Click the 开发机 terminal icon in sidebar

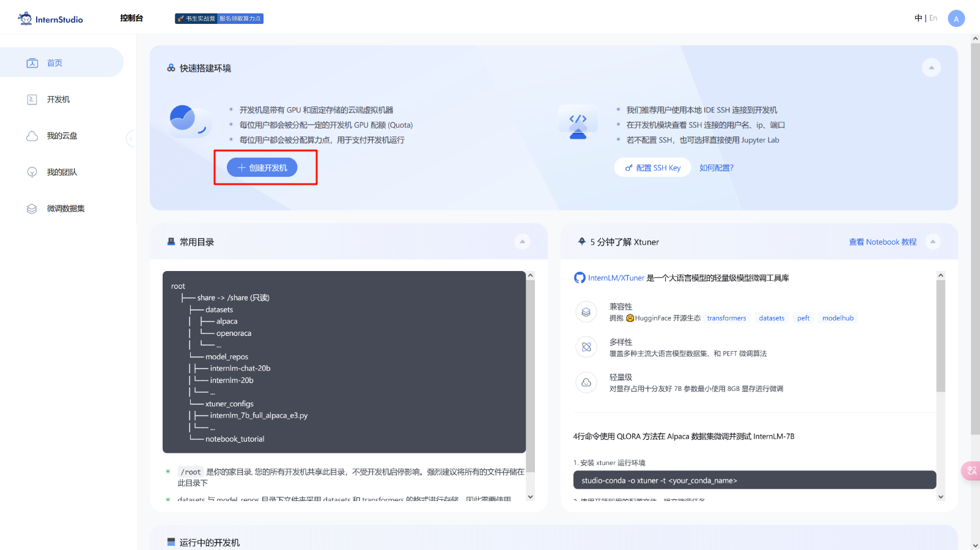click(32, 99)
